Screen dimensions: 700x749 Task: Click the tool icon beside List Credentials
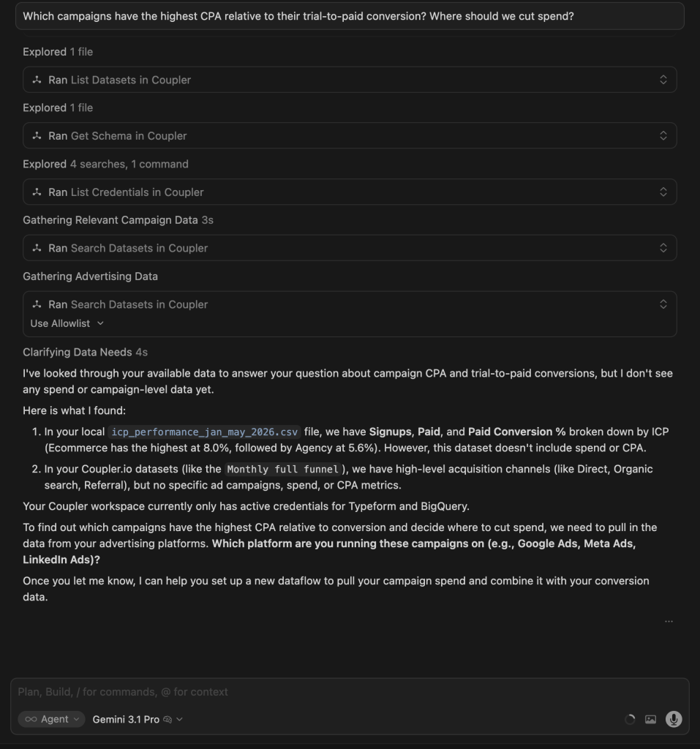tap(37, 192)
